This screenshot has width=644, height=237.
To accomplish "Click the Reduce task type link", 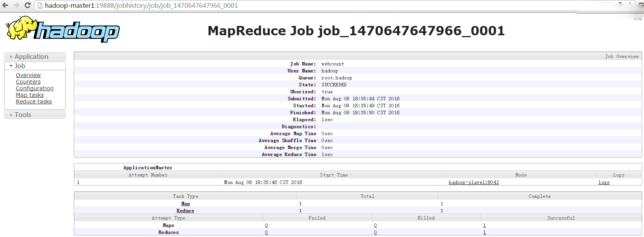I will click(x=185, y=211).
